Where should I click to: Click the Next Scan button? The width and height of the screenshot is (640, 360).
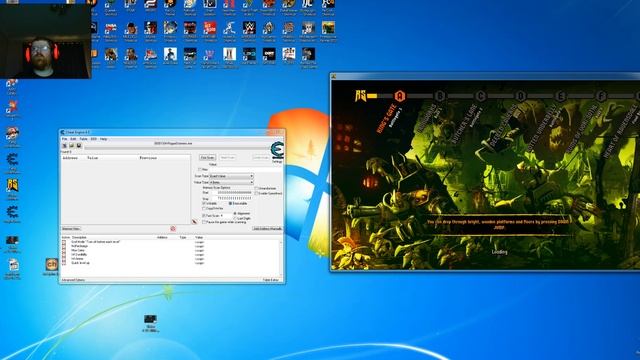(227, 158)
